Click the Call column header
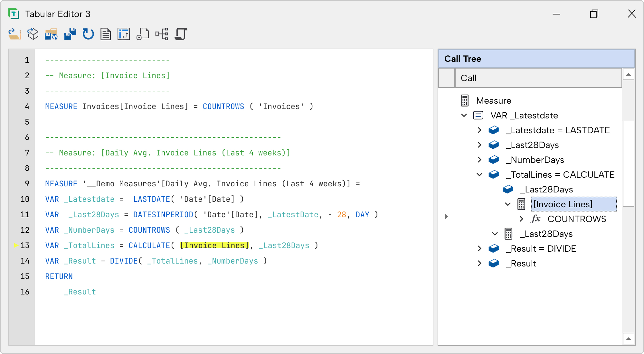 pos(538,78)
